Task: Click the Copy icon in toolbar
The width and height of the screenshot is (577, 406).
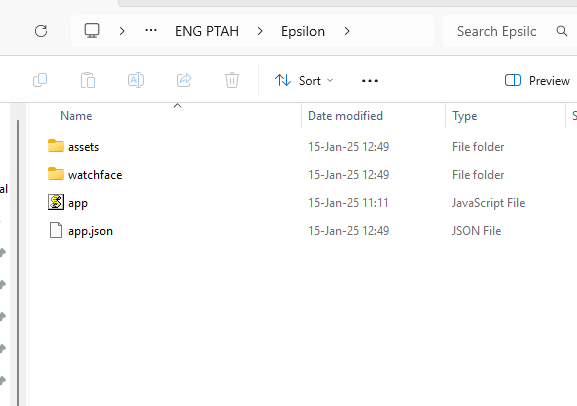Action: [40, 80]
